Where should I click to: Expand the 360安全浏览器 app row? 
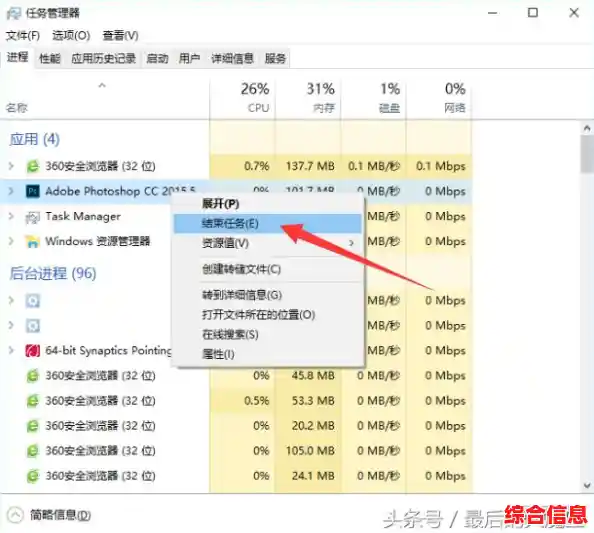tap(11, 166)
